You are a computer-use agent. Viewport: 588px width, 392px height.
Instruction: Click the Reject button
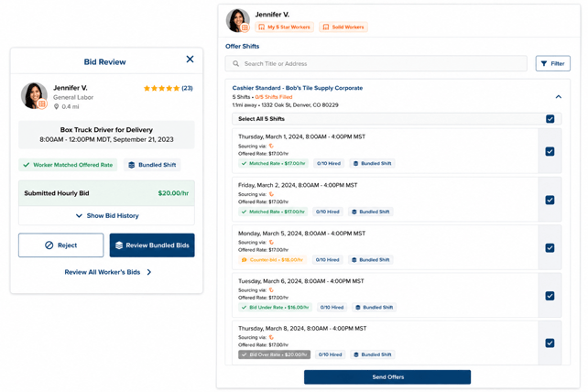(61, 245)
